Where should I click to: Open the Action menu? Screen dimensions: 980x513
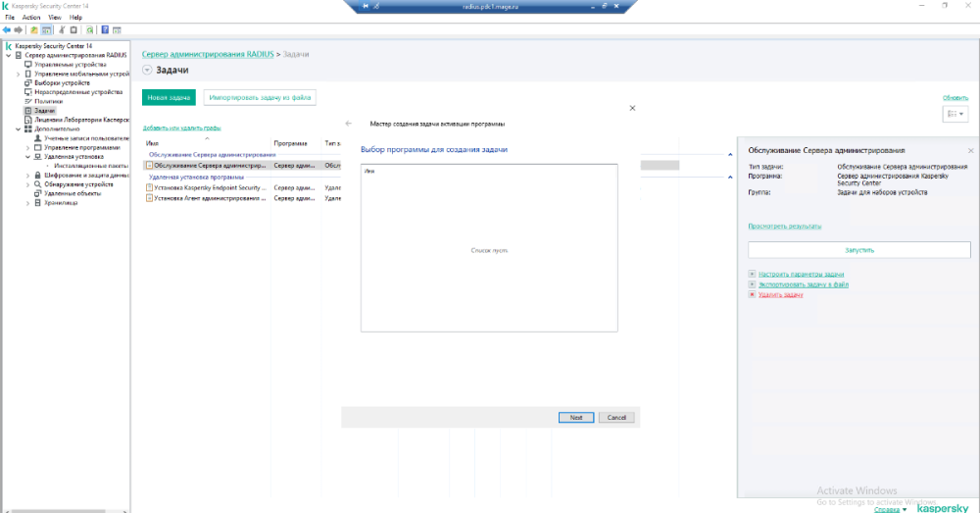click(x=31, y=18)
